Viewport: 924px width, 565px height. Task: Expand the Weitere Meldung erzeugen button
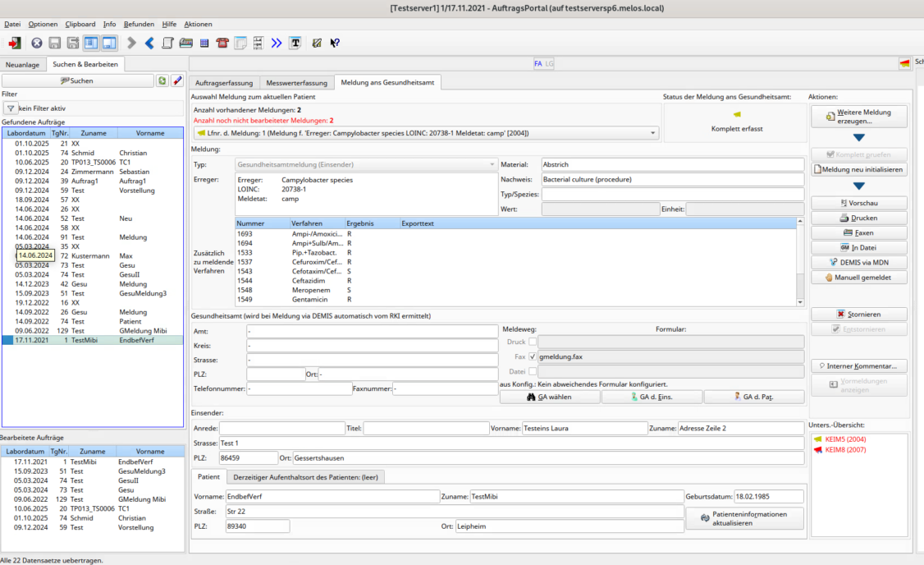859,116
